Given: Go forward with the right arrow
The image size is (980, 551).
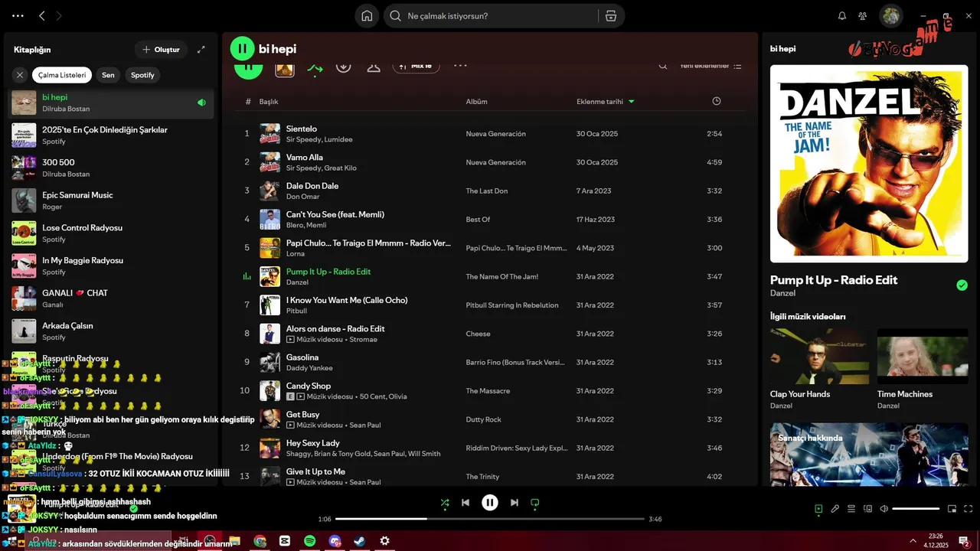Looking at the screenshot, I should point(59,16).
